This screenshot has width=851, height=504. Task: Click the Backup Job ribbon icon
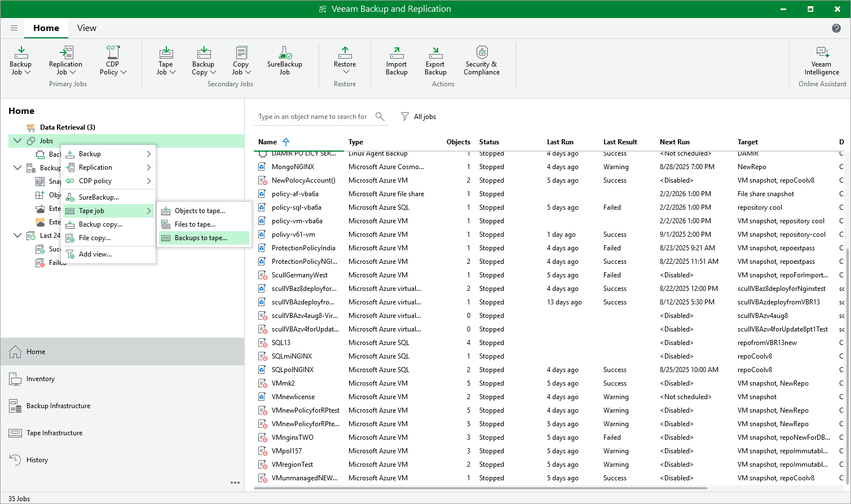[21, 52]
